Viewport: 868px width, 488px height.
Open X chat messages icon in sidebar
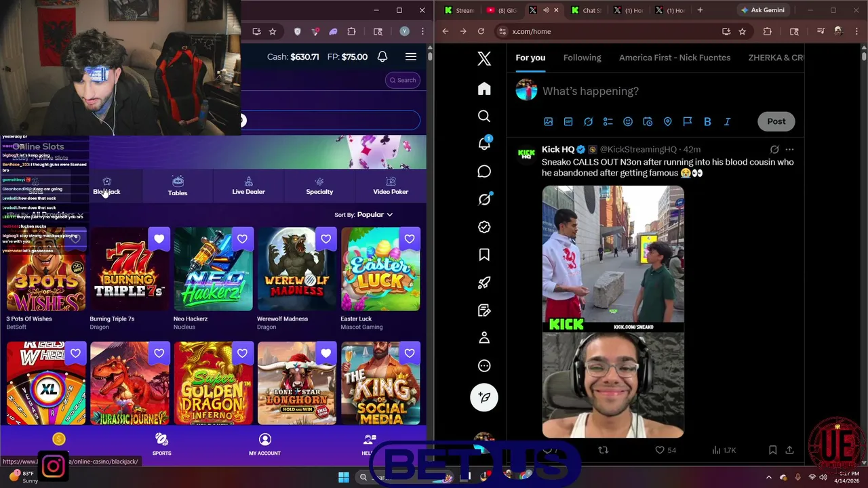coord(484,171)
